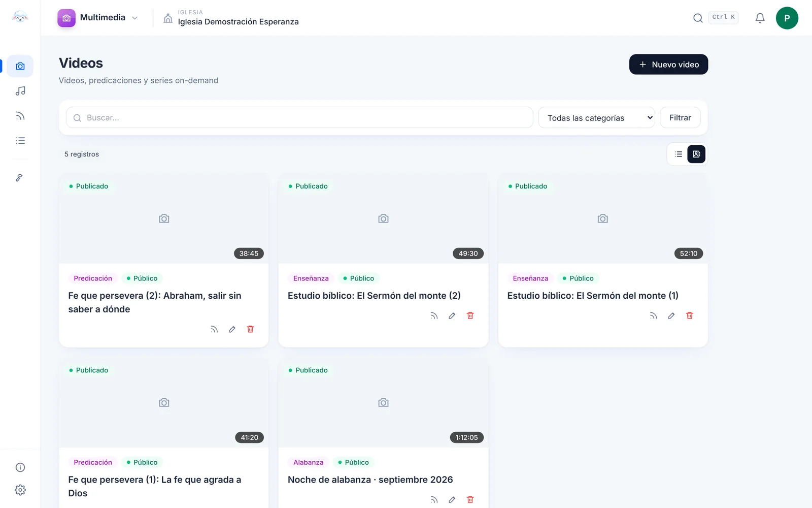The height and width of the screenshot is (508, 812).
Task: Open the settings gear in sidebar
Action: click(20, 490)
